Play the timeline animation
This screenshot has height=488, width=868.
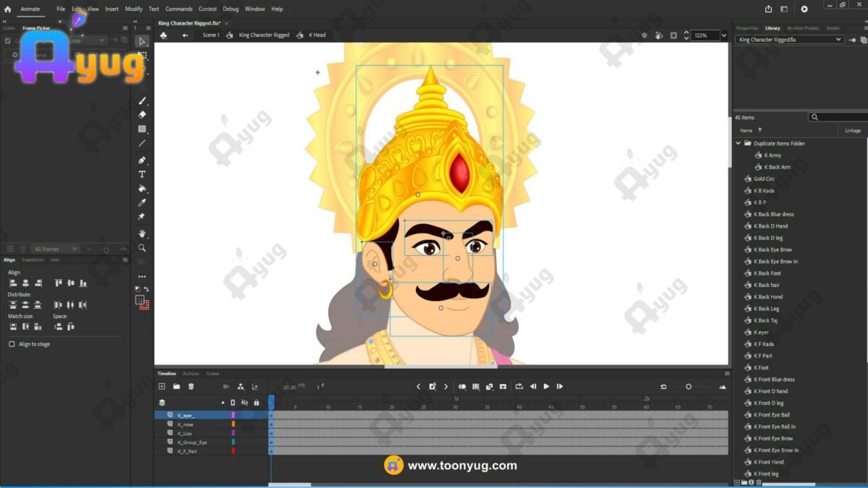click(x=546, y=387)
